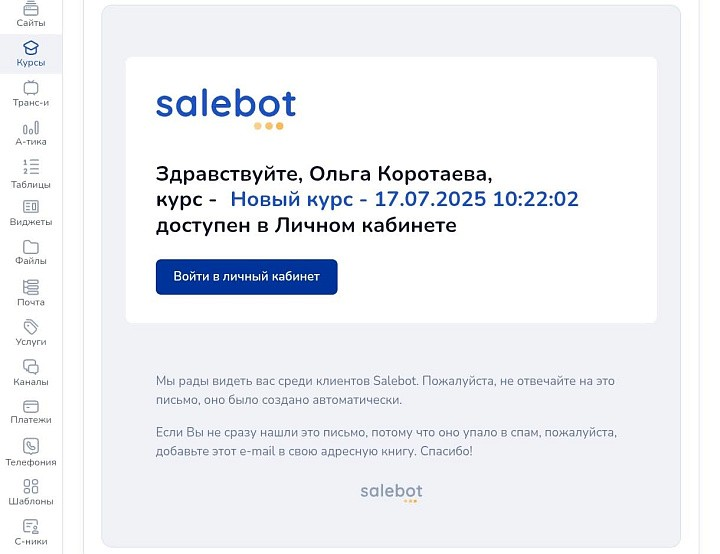
Task: Open the Виджеты widgets icon
Action: [30, 207]
